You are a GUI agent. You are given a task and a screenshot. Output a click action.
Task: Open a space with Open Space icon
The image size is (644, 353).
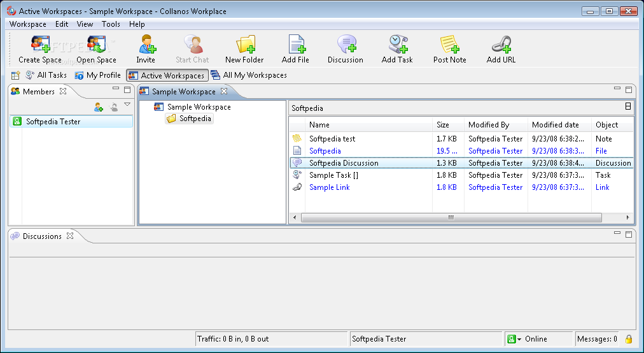pos(96,45)
